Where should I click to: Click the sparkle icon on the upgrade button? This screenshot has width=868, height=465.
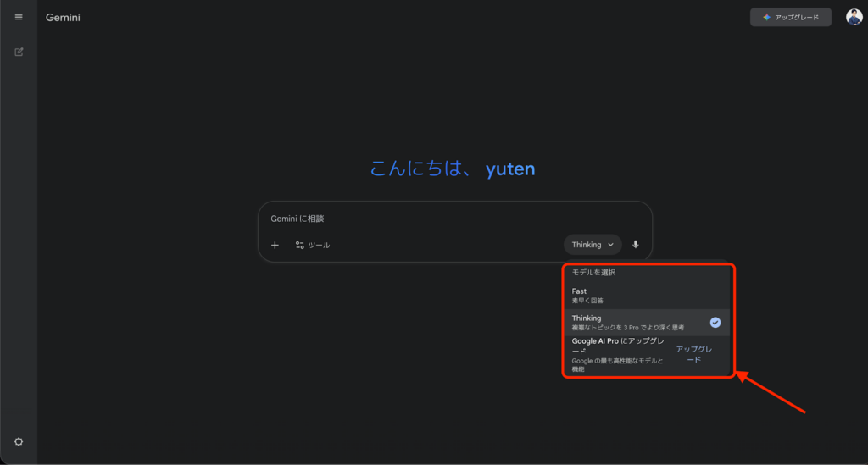coord(766,17)
